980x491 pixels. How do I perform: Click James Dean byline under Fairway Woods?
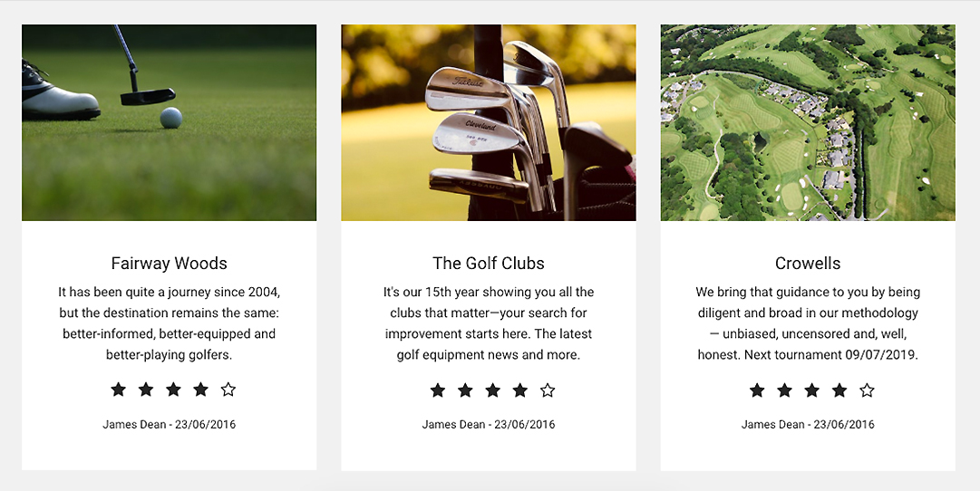(x=169, y=424)
